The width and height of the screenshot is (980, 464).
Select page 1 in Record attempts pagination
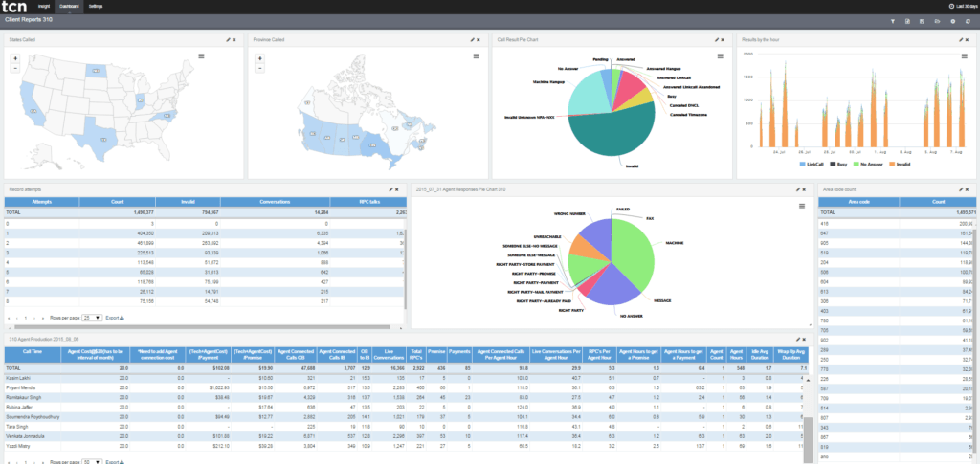pyautogui.click(x=25, y=318)
